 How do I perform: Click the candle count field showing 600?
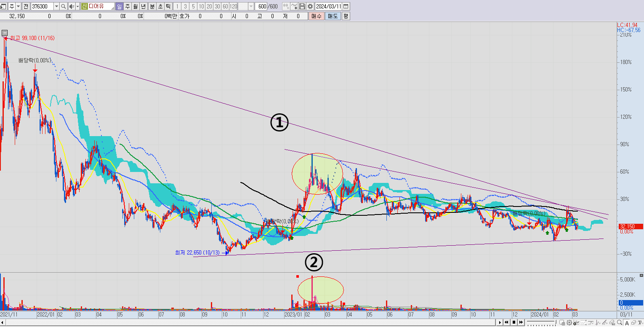(x=261, y=6)
